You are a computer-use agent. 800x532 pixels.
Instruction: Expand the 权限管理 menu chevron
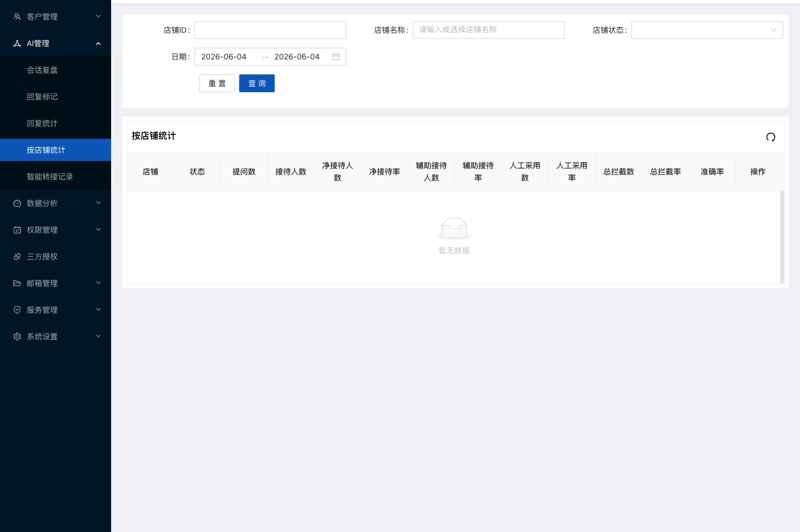(x=98, y=229)
